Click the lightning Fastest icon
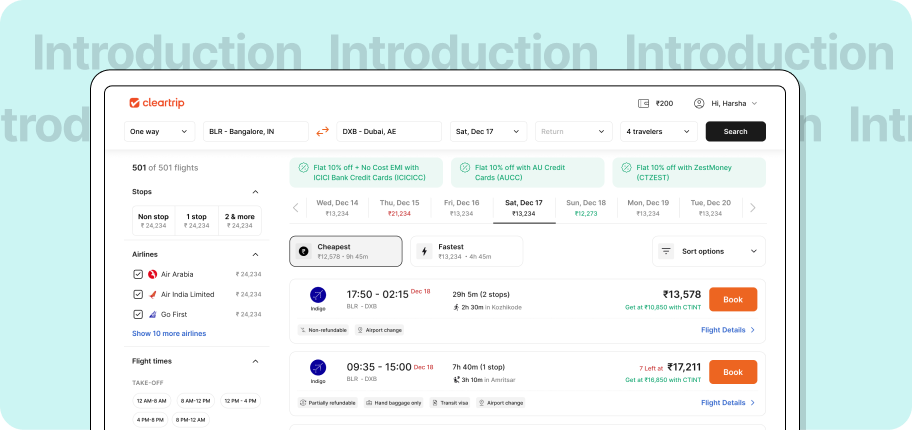Screen dimensions: 912x430 tap(423, 251)
